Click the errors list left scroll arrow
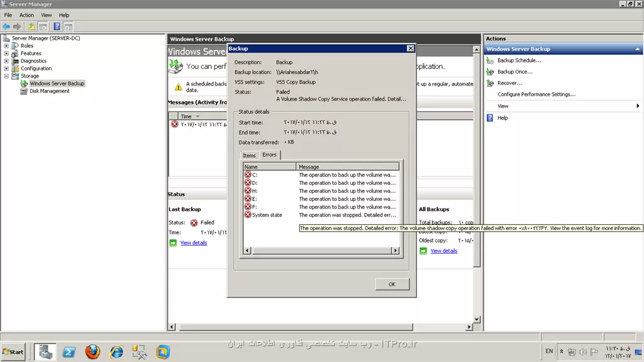 click(247, 250)
